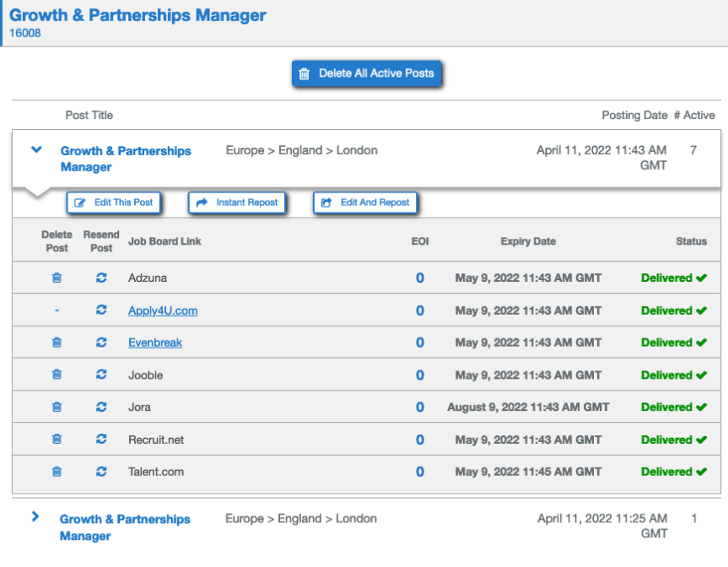Click the Job Board Link column header
Screen dimensions: 728x567
click(164, 241)
